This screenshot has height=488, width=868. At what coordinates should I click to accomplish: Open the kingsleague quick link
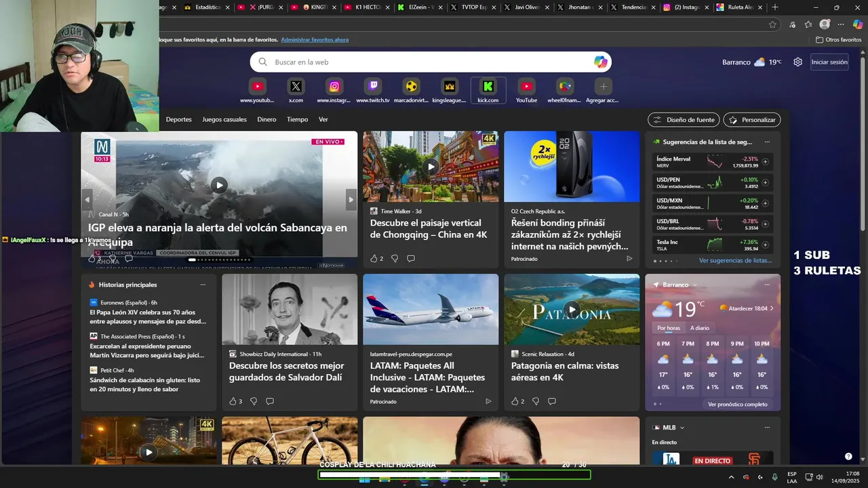(450, 91)
